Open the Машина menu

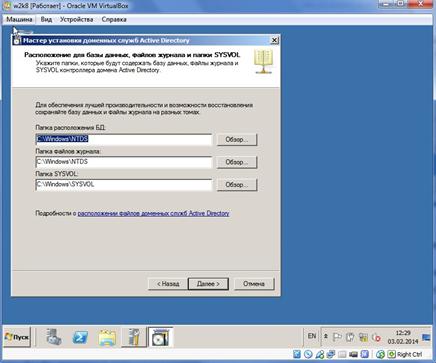pyautogui.click(x=19, y=19)
